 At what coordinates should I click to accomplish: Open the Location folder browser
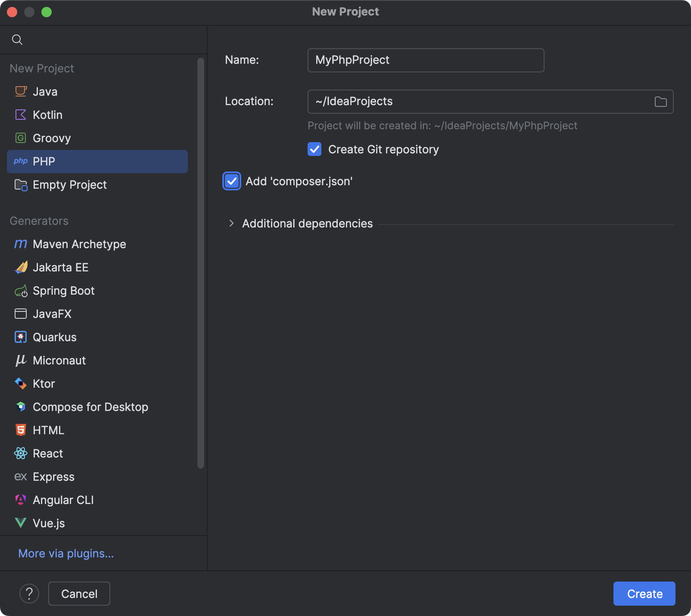[x=660, y=101]
